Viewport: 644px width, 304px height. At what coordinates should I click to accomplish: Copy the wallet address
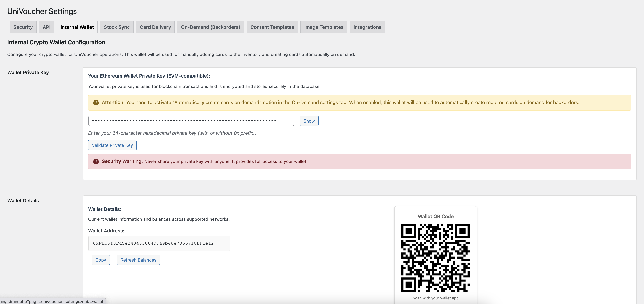(x=100, y=260)
